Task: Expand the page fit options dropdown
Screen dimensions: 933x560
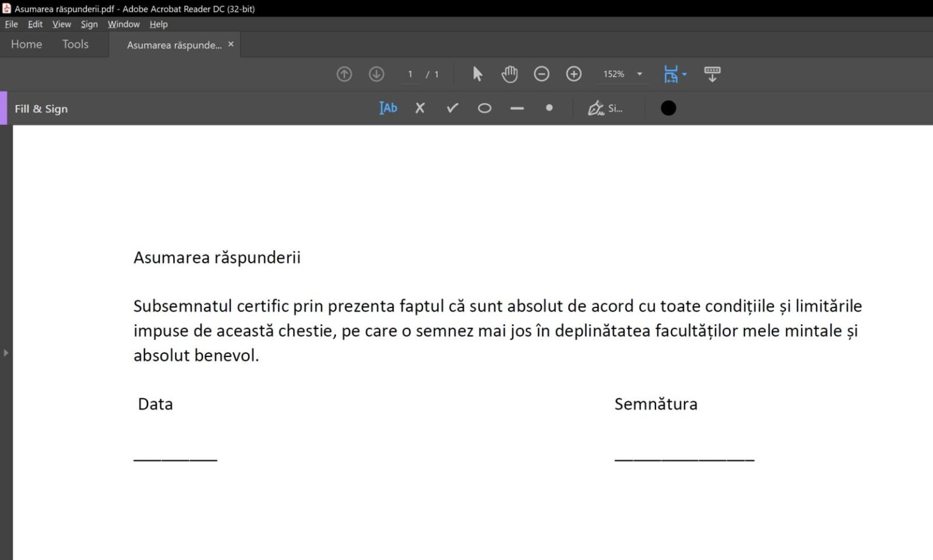Action: point(686,73)
